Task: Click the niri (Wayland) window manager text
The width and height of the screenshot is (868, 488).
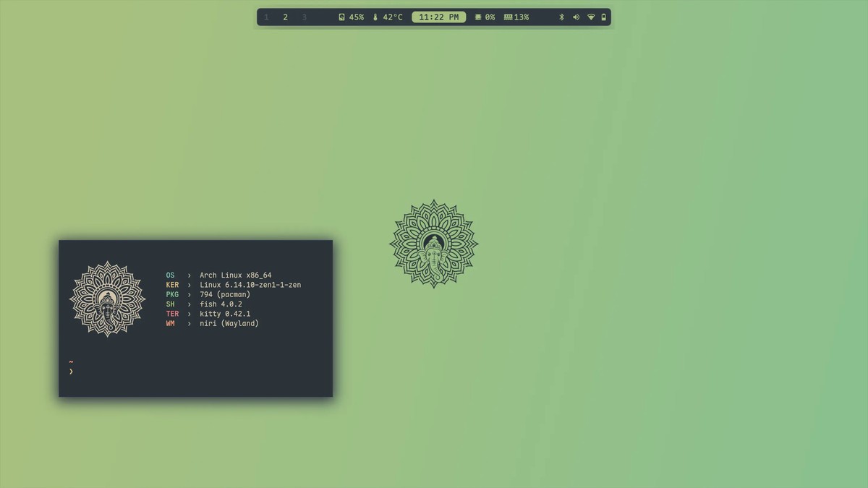Action: coord(229,324)
